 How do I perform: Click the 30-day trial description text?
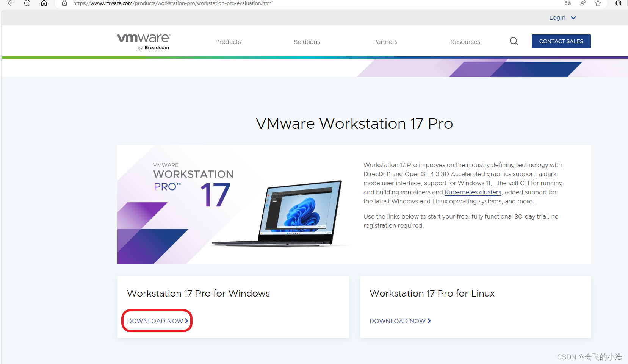461,221
